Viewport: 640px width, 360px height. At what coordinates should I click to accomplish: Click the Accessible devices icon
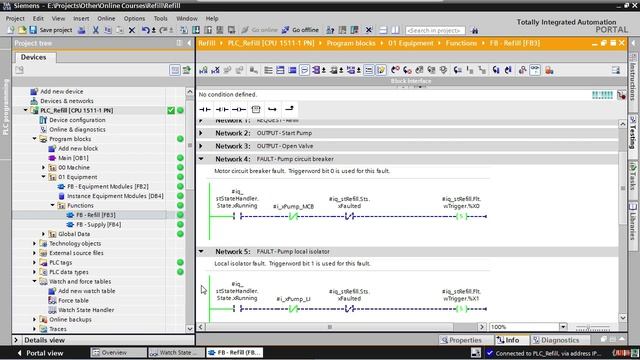click(330, 30)
